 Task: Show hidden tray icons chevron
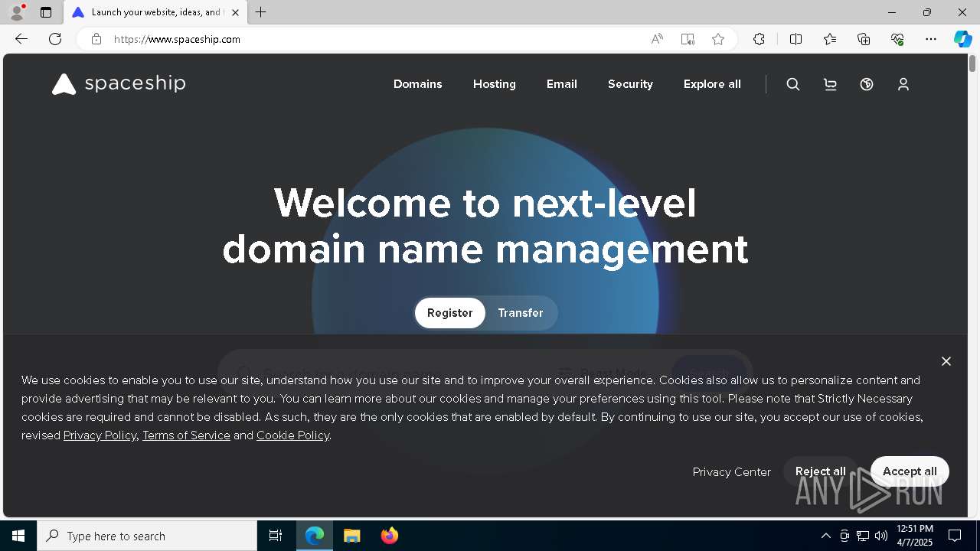pos(825,536)
